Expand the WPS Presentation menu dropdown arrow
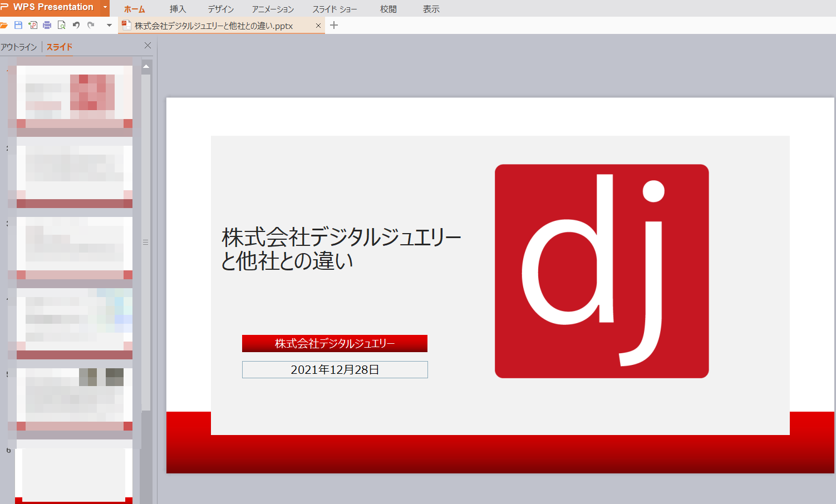The image size is (836, 504). (x=105, y=7)
